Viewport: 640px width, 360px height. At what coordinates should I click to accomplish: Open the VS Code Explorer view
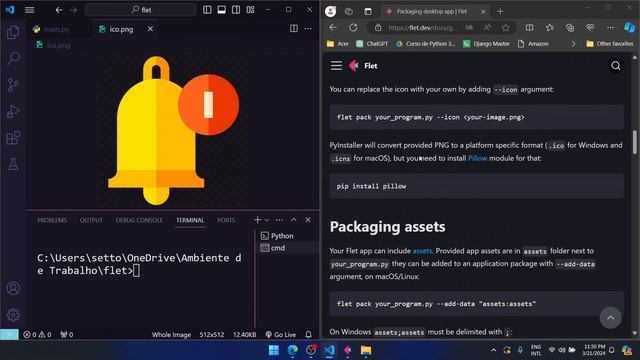pyautogui.click(x=13, y=32)
